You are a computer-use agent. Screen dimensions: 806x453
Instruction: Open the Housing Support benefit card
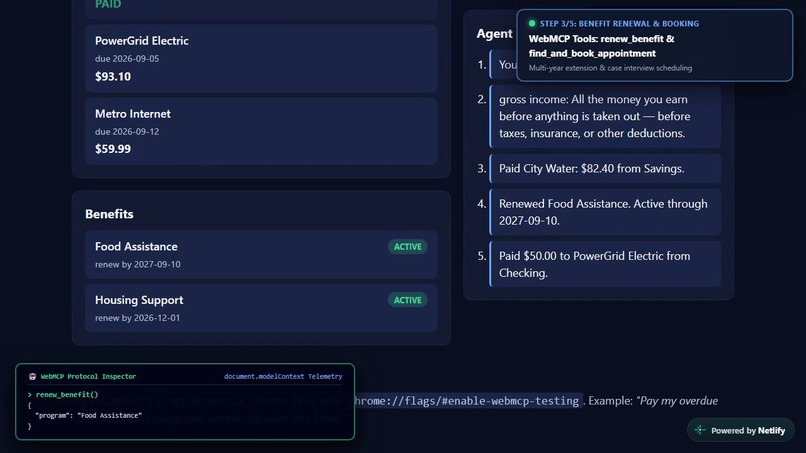(x=261, y=308)
